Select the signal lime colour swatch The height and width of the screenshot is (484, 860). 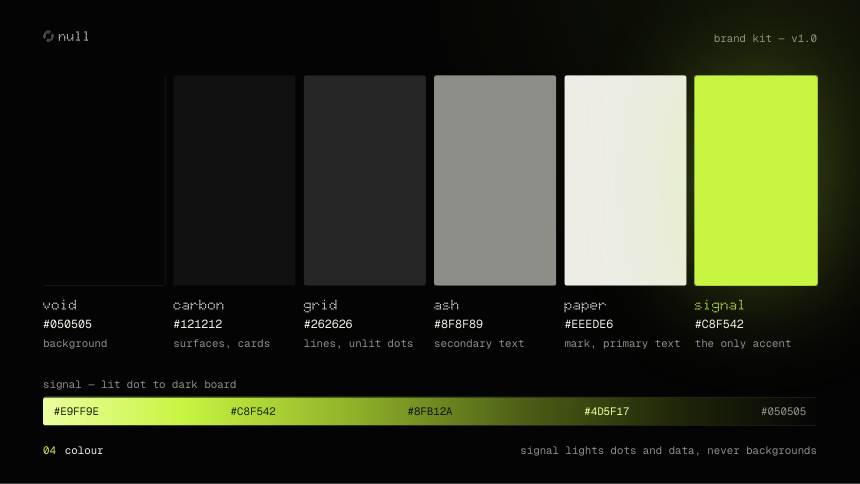[x=756, y=181]
